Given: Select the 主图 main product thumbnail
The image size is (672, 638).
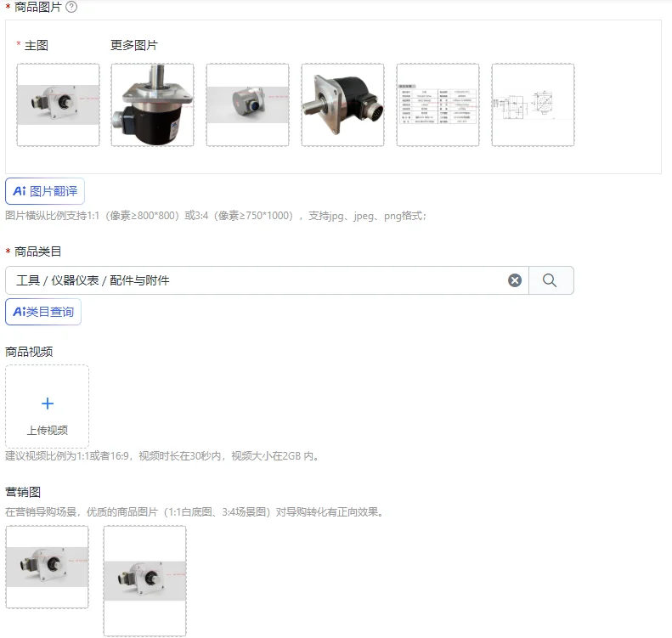Looking at the screenshot, I should click(x=59, y=105).
